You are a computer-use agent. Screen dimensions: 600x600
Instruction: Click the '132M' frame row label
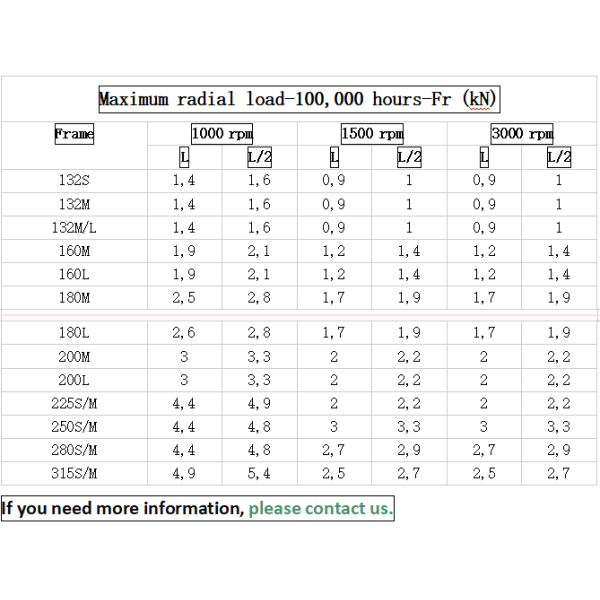coord(74,204)
